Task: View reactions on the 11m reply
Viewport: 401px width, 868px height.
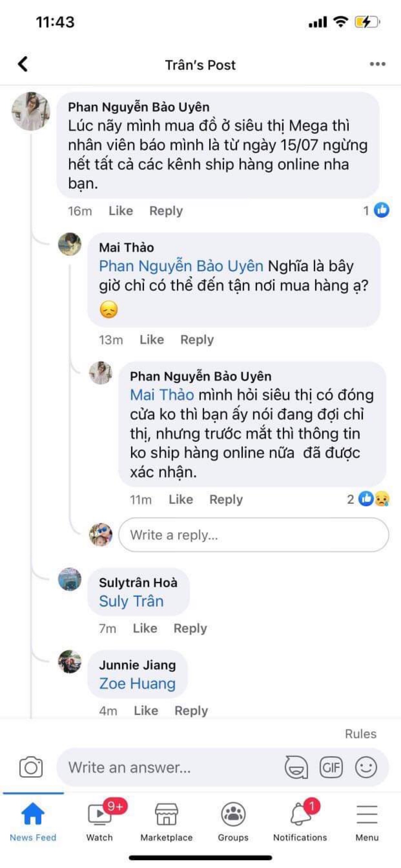Action: (x=373, y=499)
